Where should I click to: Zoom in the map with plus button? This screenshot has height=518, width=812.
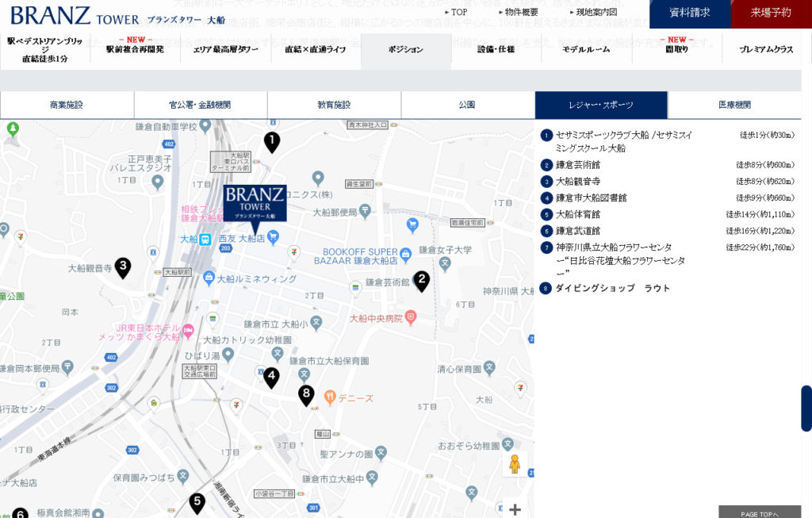515,510
